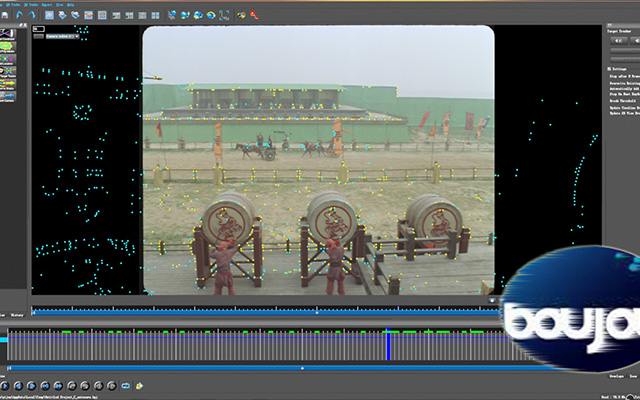Select the third view layout icon
The width and height of the screenshot is (640, 400).
click(x=142, y=16)
